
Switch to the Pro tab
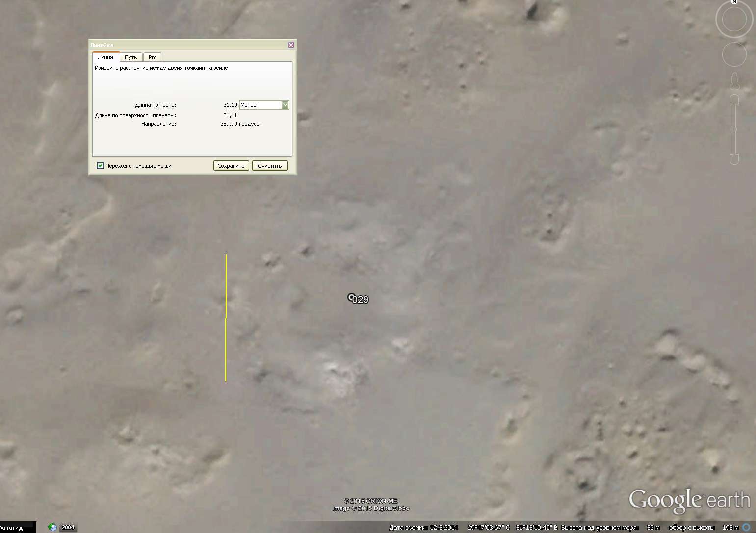click(x=153, y=57)
